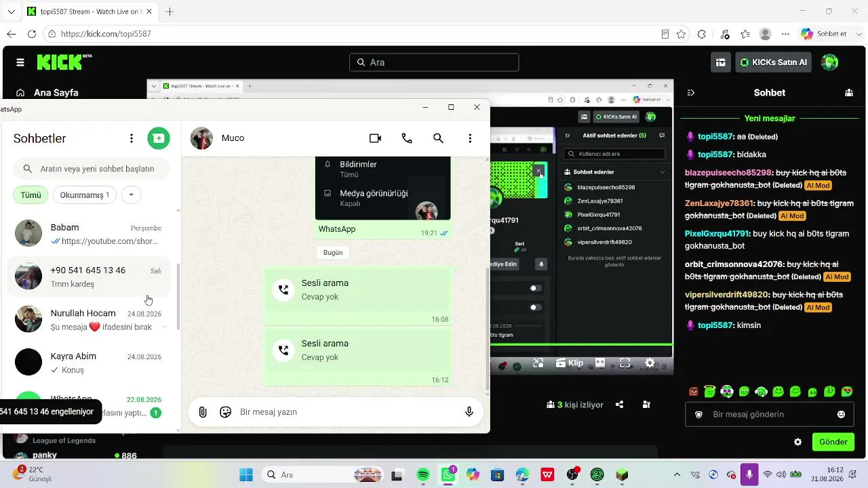Screen dimensions: 868x488
Task: Collapse the Kick Sohbet chat panel
Action: tap(691, 93)
